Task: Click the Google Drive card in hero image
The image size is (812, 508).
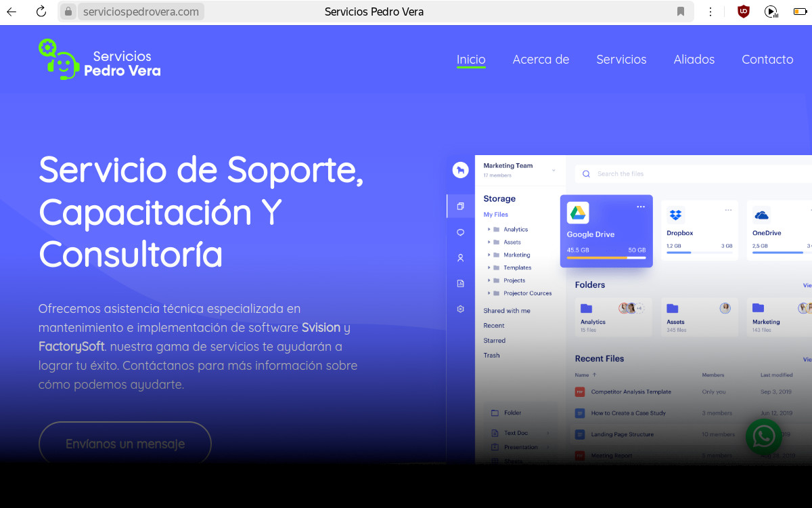Action: tap(606, 231)
